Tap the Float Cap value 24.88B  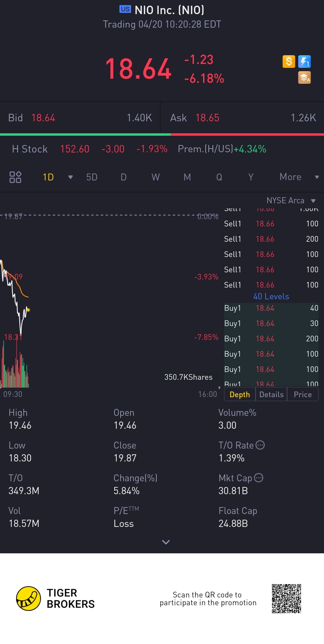233,524
